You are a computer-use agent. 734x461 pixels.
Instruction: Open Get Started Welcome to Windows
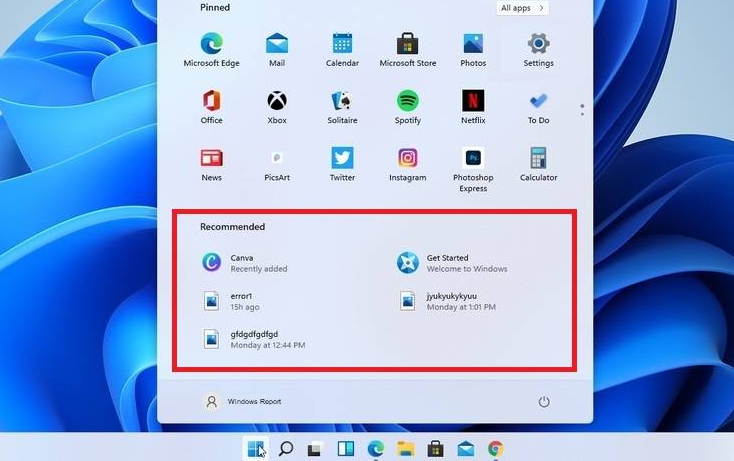(452, 263)
